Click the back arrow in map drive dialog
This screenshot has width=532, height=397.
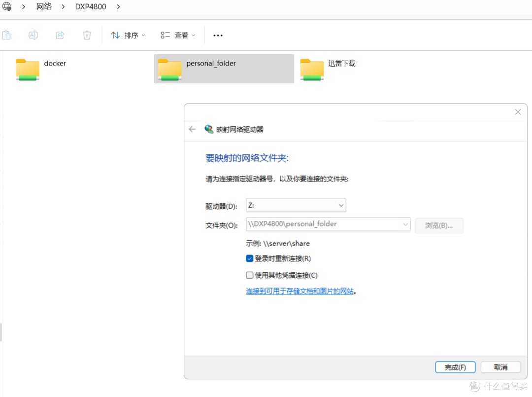coord(193,129)
